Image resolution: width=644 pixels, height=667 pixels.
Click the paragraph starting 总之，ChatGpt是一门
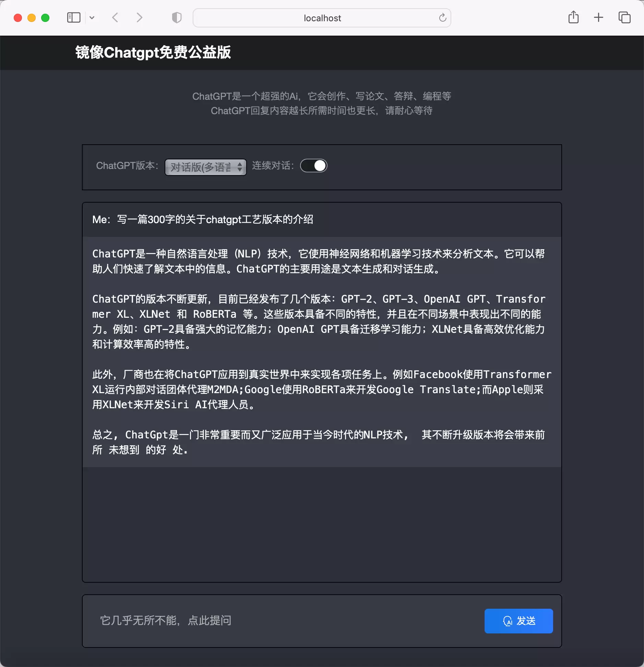(x=318, y=442)
